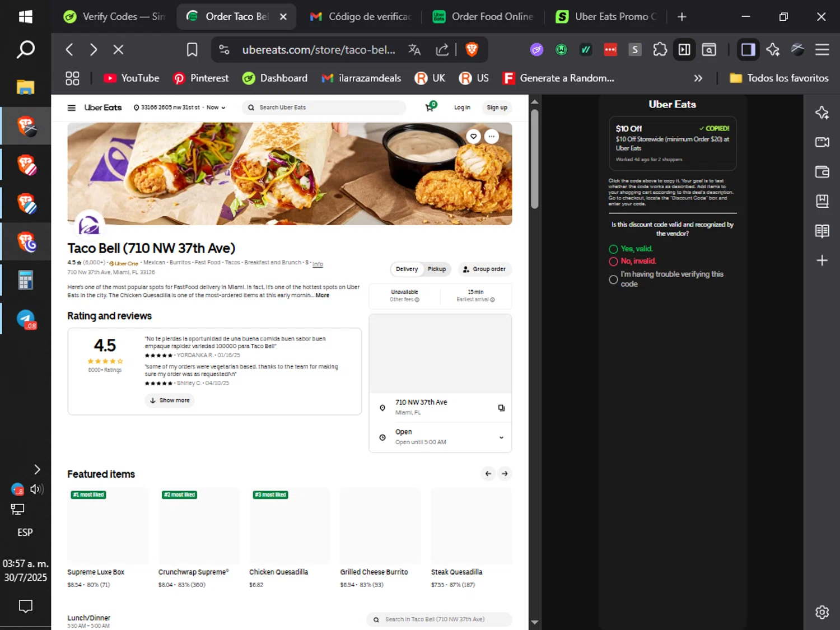
Task: Open the YouTube bookmark
Action: (132, 78)
